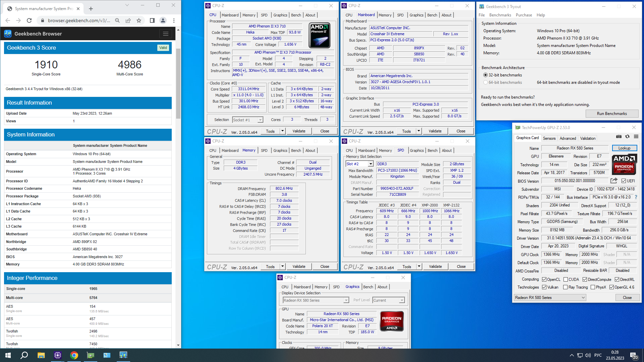
Task: Toggle the Ray Tracing checkbox
Action: (565, 287)
